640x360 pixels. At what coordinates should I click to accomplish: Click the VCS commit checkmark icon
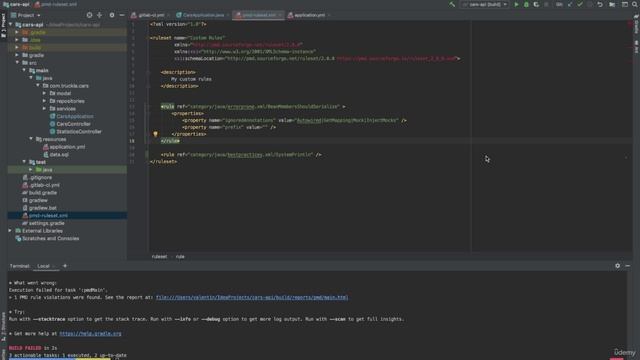580,4
